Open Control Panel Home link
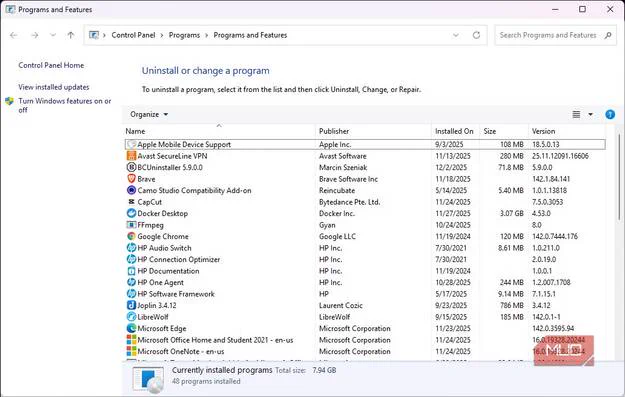Image resolution: width=625 pixels, height=397 pixels. pyautogui.click(x=51, y=65)
